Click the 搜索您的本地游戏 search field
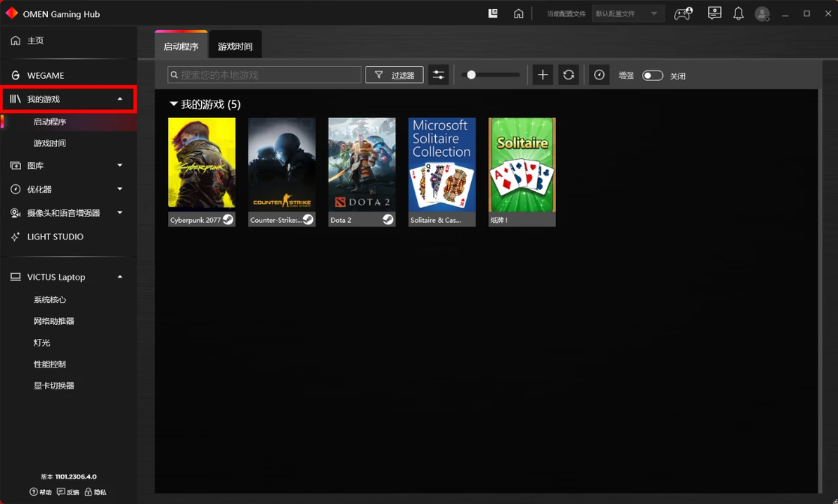The width and height of the screenshot is (838, 504). pyautogui.click(x=264, y=75)
